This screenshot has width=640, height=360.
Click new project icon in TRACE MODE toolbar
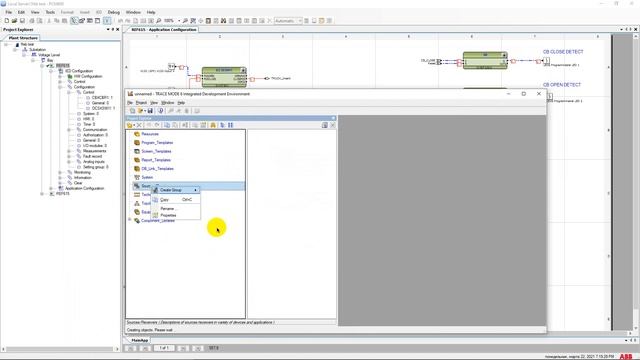[x=132, y=111]
